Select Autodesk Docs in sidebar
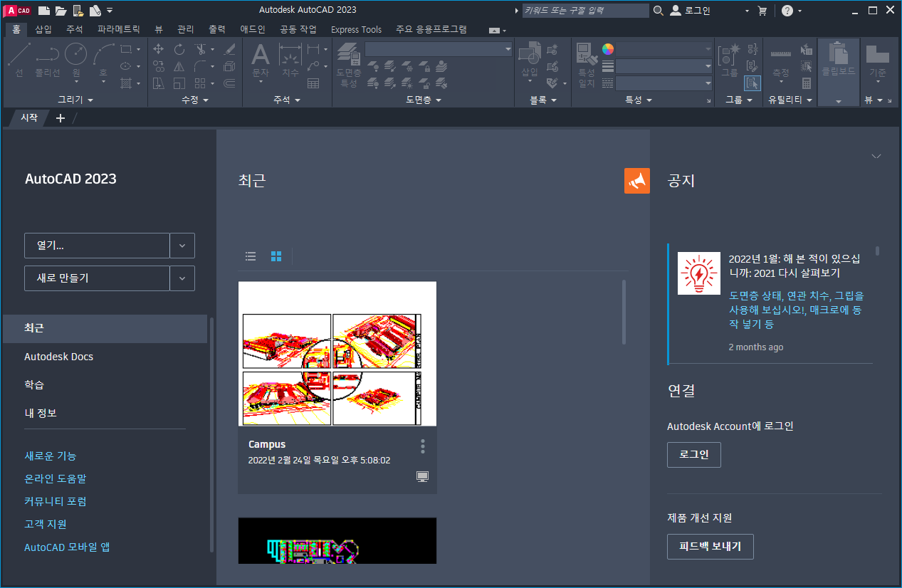The height and width of the screenshot is (588, 902). pos(59,357)
